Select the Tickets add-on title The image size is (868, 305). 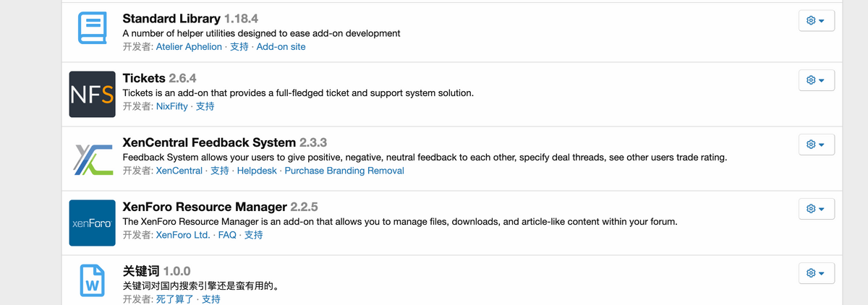(144, 77)
